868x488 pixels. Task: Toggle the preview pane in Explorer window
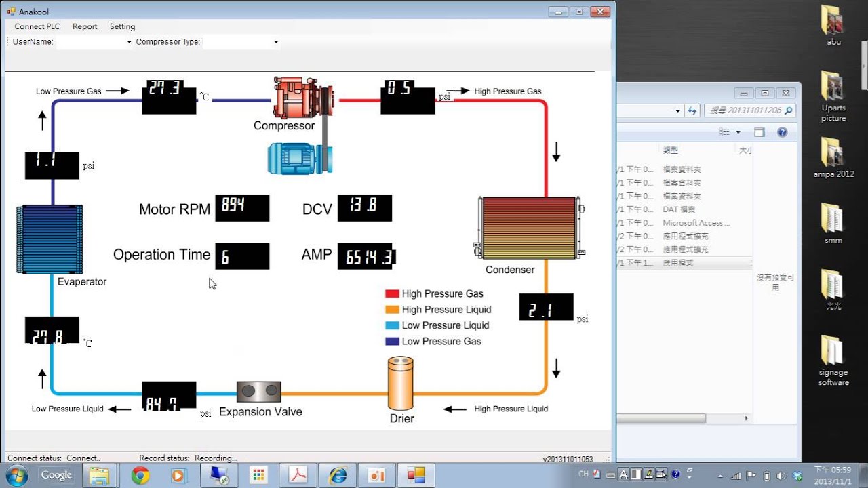759,132
